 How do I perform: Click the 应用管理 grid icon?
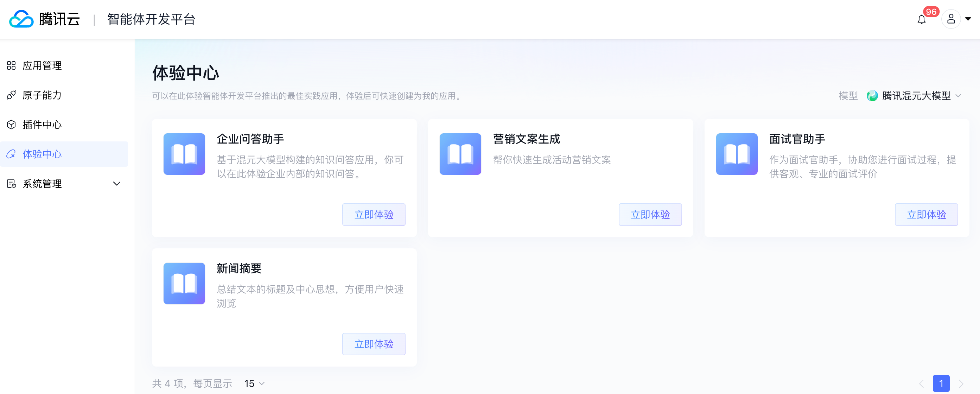click(11, 65)
